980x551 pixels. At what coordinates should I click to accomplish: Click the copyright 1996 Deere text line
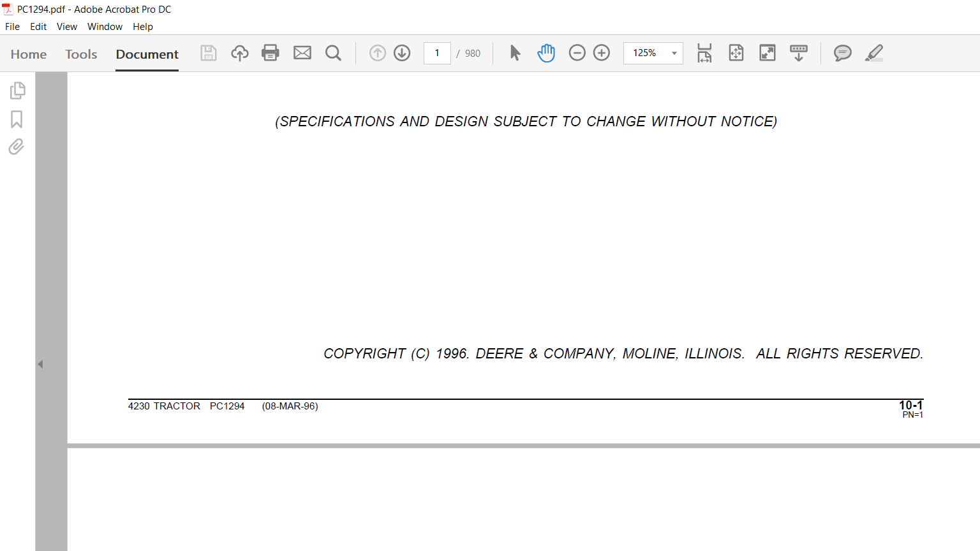623,353
